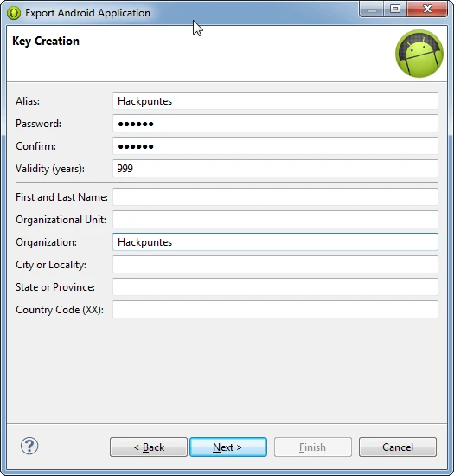Image resolution: width=454 pixels, height=476 pixels.
Task: Cancel the key creation wizard
Action: tap(398, 447)
